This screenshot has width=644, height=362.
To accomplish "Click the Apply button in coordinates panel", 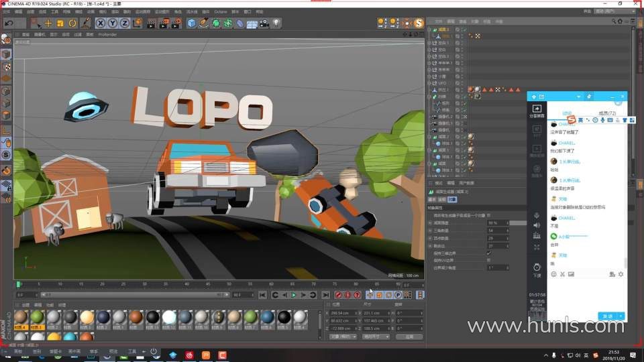I will 409,337.
